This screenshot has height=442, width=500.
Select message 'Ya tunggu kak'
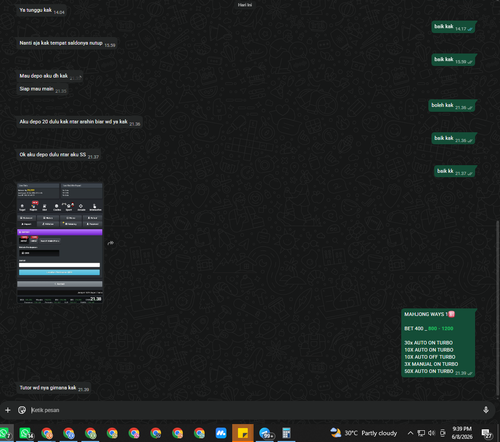(42, 10)
